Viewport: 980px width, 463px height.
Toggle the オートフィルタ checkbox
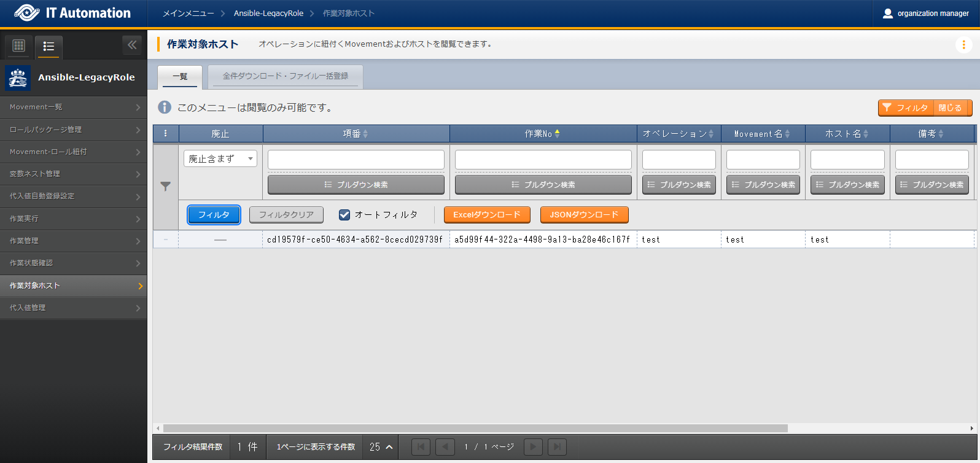(x=344, y=215)
